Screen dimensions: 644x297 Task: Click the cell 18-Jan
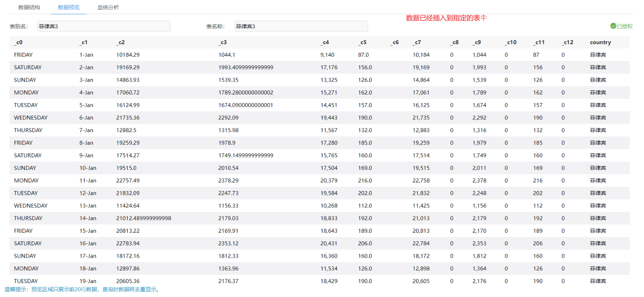point(88,269)
